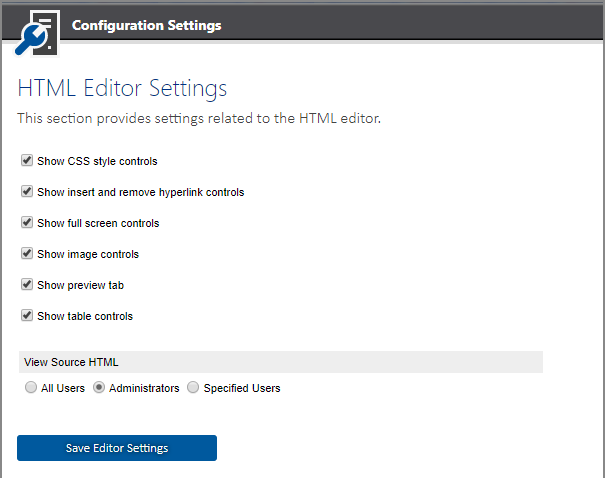Click the HTML Editor Settings heading
Viewport: 605px width, 478px height.
[122, 88]
